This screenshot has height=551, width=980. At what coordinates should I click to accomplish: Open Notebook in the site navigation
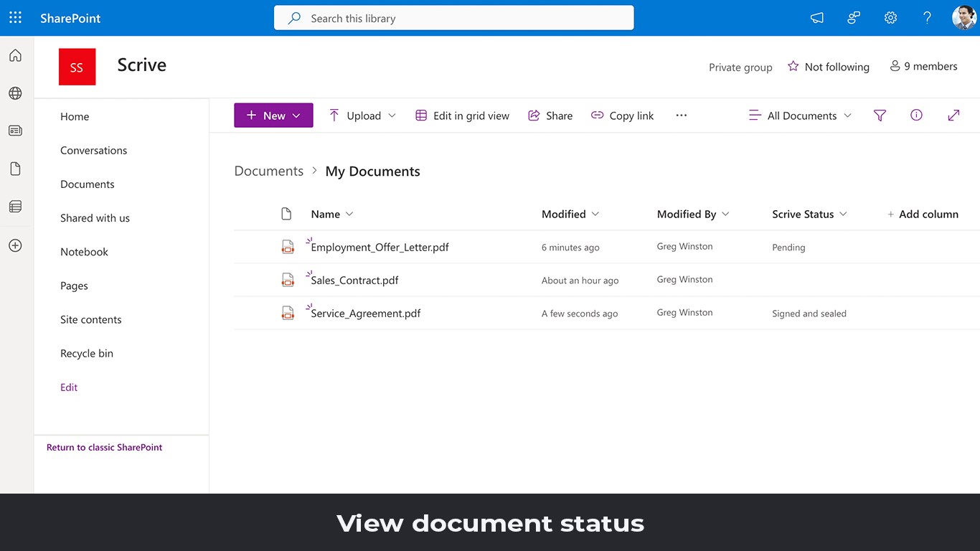coord(84,252)
